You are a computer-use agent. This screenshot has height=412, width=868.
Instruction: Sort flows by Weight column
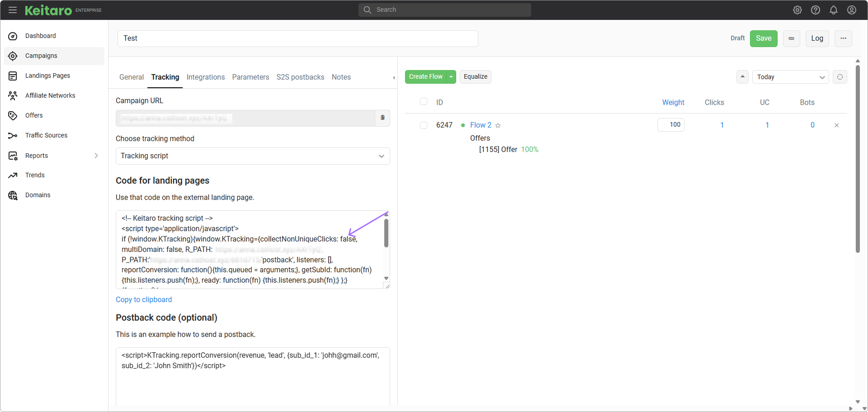coord(673,103)
